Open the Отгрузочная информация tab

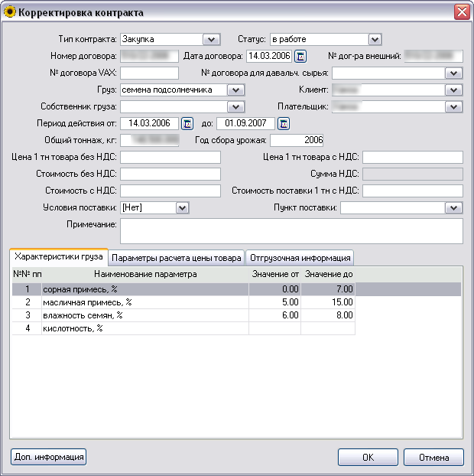[x=299, y=257]
